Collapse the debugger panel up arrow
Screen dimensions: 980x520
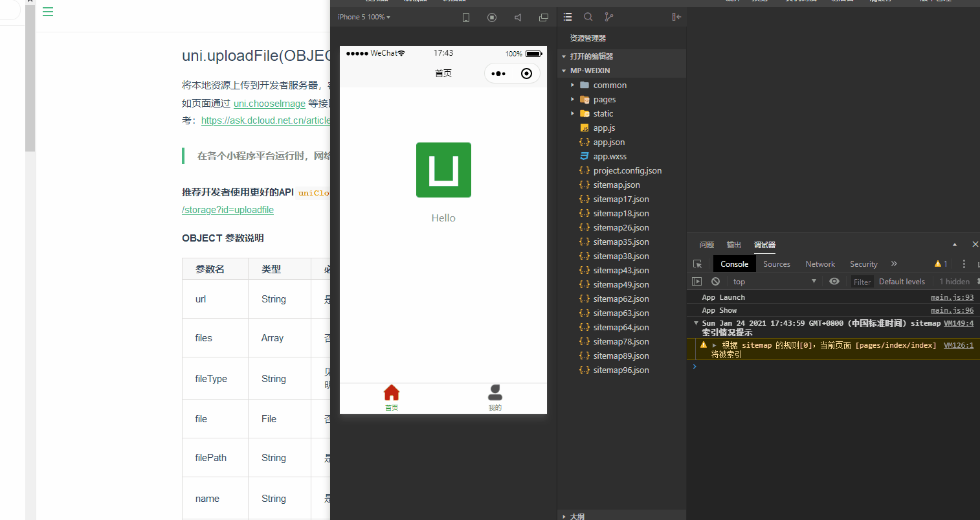[955, 245]
